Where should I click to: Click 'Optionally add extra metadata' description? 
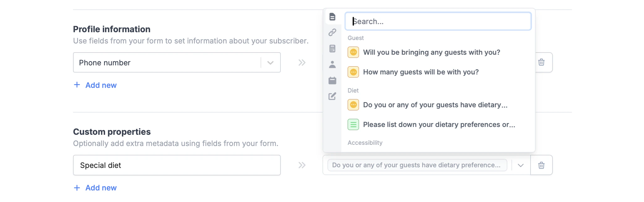click(176, 144)
